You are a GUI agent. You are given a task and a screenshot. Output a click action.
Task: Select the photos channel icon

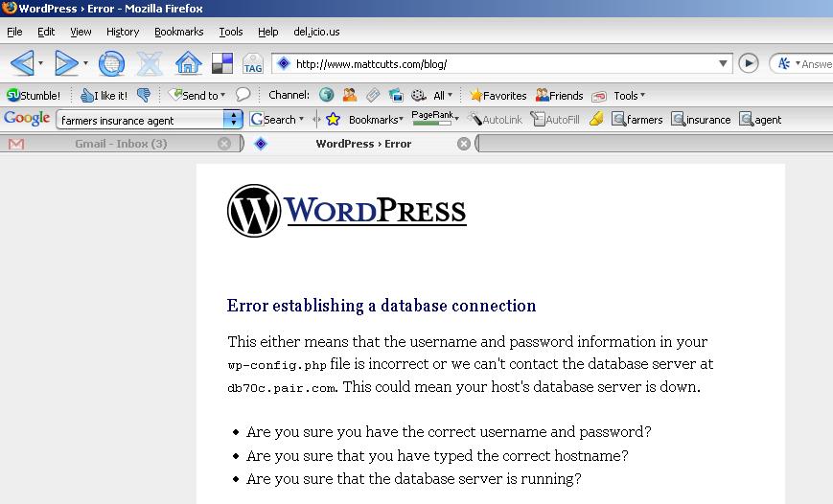point(396,95)
